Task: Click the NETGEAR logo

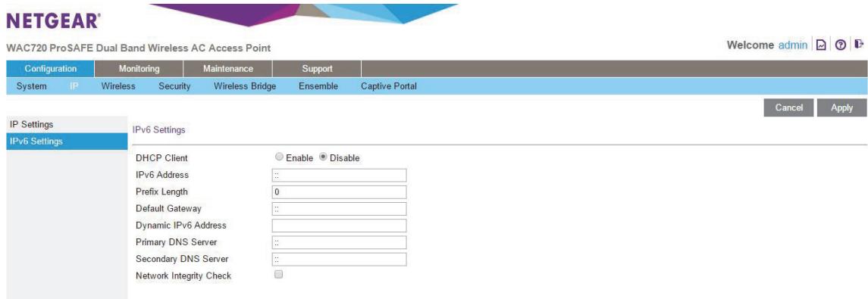Action: 53,21
